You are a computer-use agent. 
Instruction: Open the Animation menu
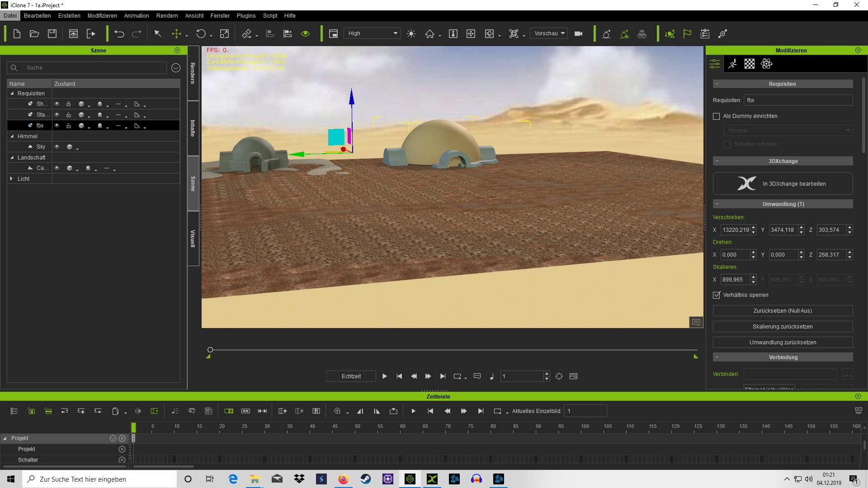coord(137,16)
